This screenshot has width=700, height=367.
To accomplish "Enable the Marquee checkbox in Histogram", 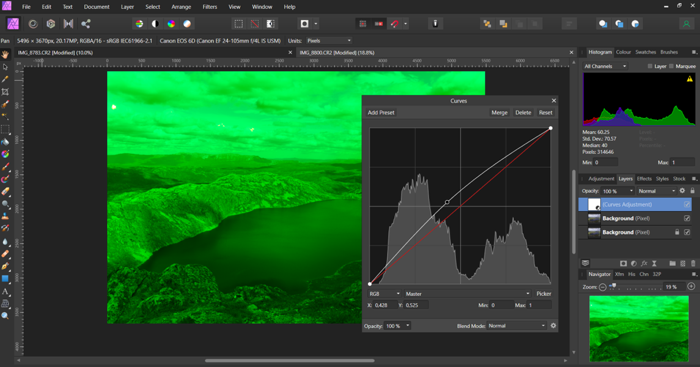I will 671,66.
